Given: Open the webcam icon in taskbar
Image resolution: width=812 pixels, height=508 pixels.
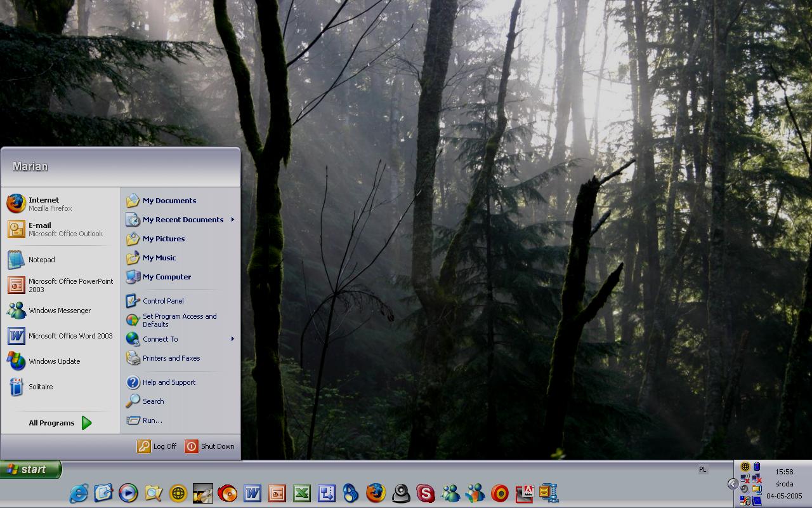Looking at the screenshot, I should point(400,493).
